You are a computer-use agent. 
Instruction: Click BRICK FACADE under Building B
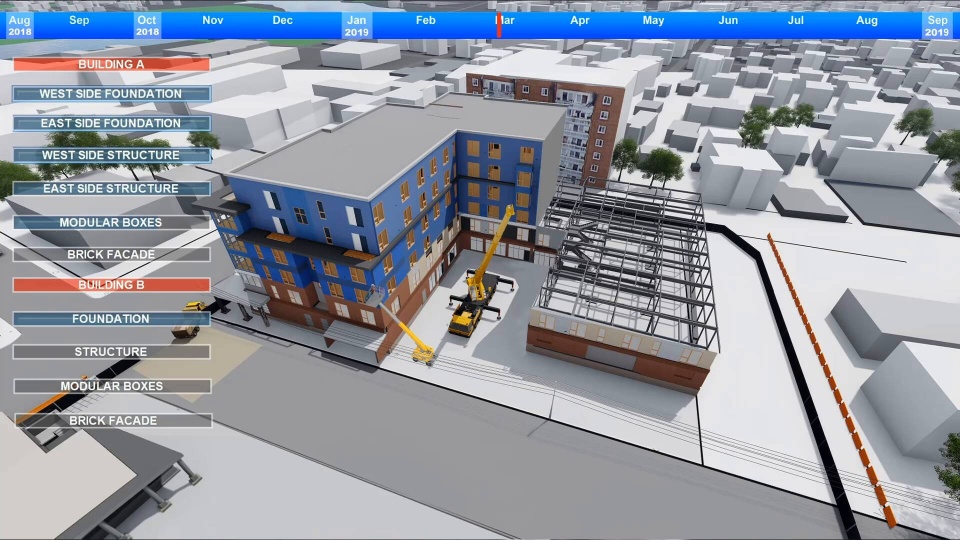(x=113, y=420)
